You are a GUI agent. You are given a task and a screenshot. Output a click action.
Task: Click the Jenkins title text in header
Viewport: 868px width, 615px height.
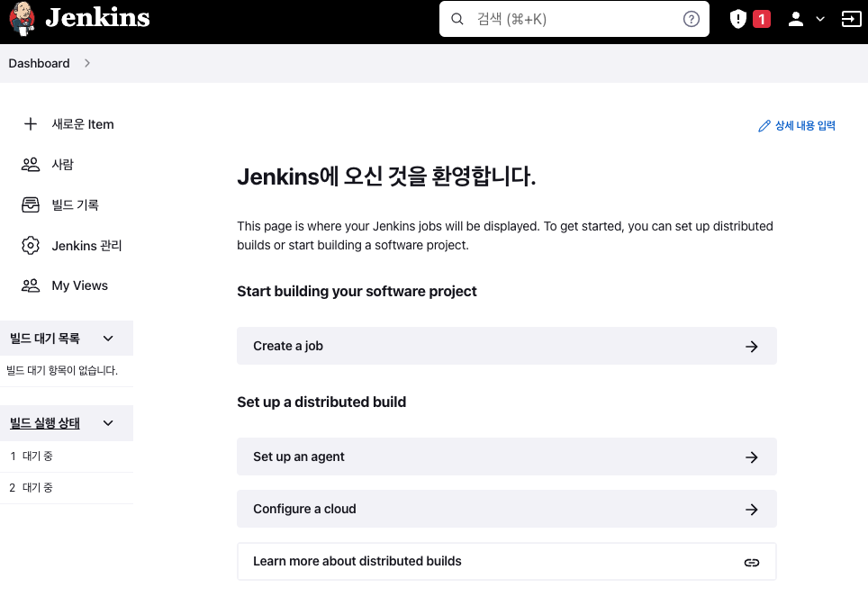(x=97, y=18)
